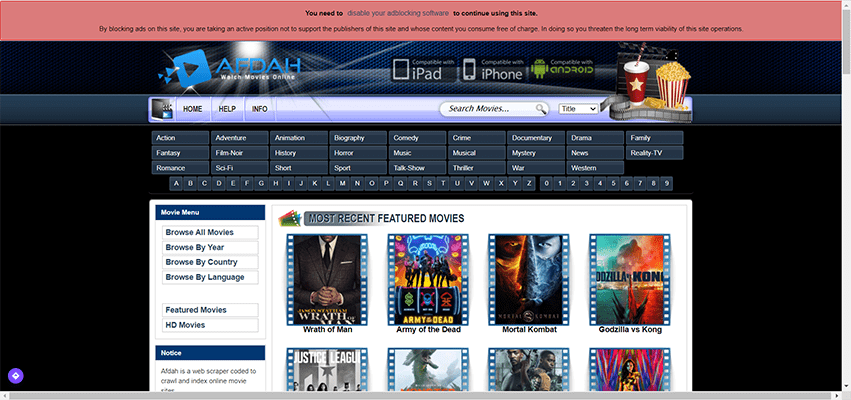Select the Adventure genre

click(x=239, y=138)
